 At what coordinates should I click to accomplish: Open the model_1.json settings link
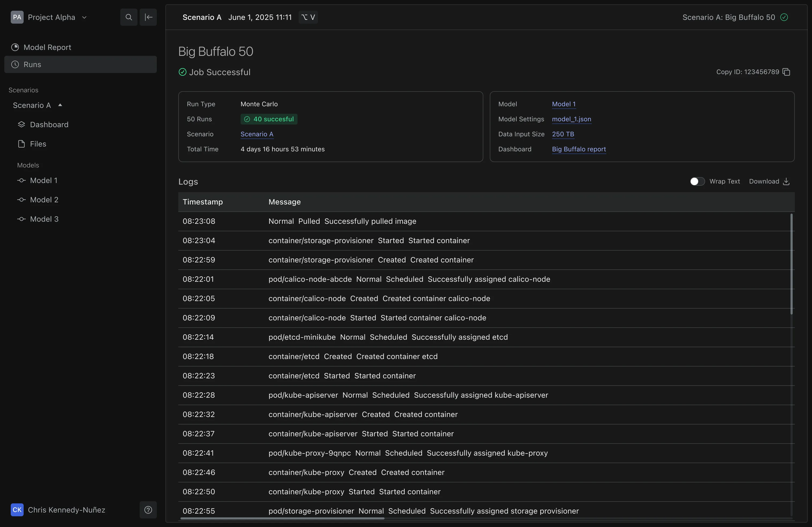(x=571, y=119)
